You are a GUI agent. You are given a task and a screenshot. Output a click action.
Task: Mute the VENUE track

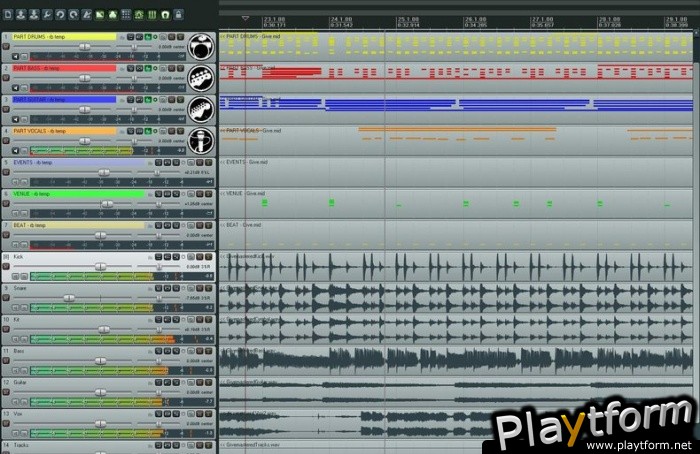(200, 194)
